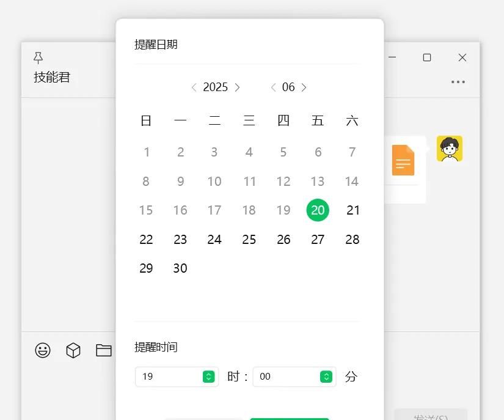Click the greyed-out date 14

(x=352, y=182)
